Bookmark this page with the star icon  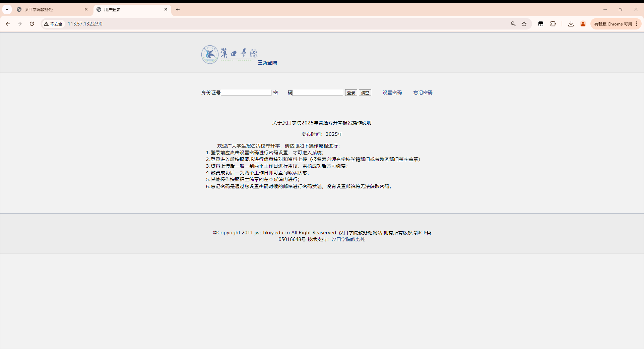coord(524,24)
